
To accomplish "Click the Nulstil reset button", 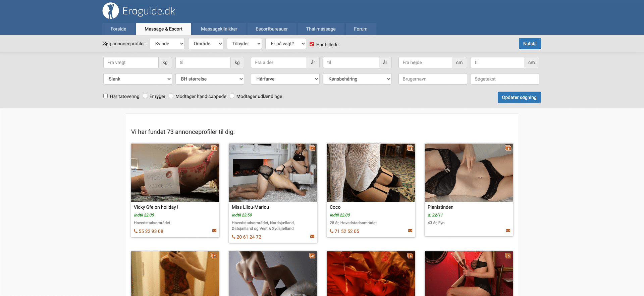I will click(x=530, y=44).
